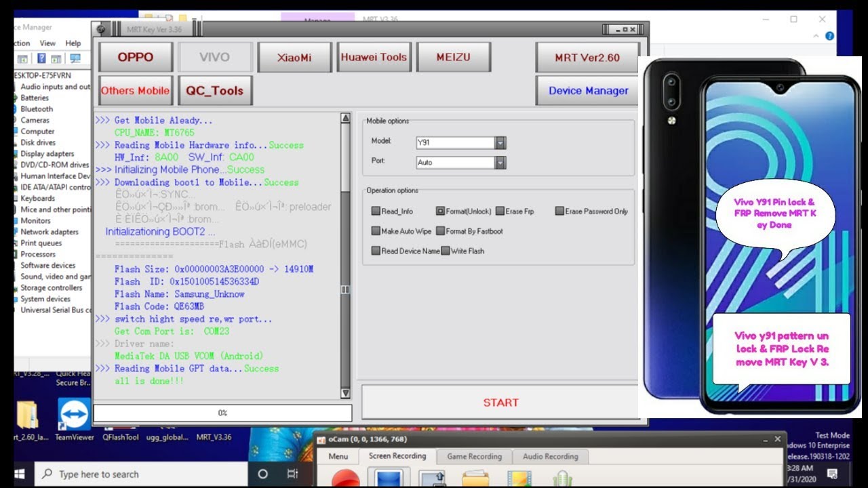
Task: Open Others Mobile section
Action: pos(136,90)
